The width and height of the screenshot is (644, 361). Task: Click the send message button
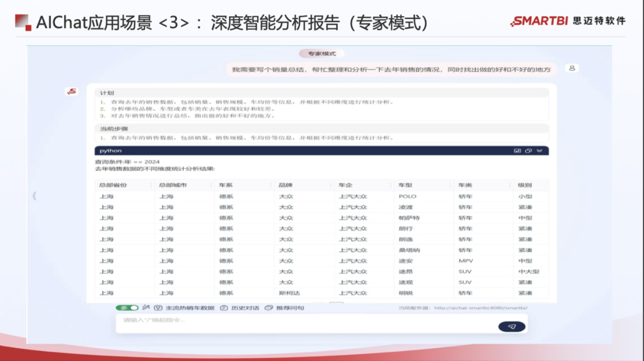[x=512, y=326]
